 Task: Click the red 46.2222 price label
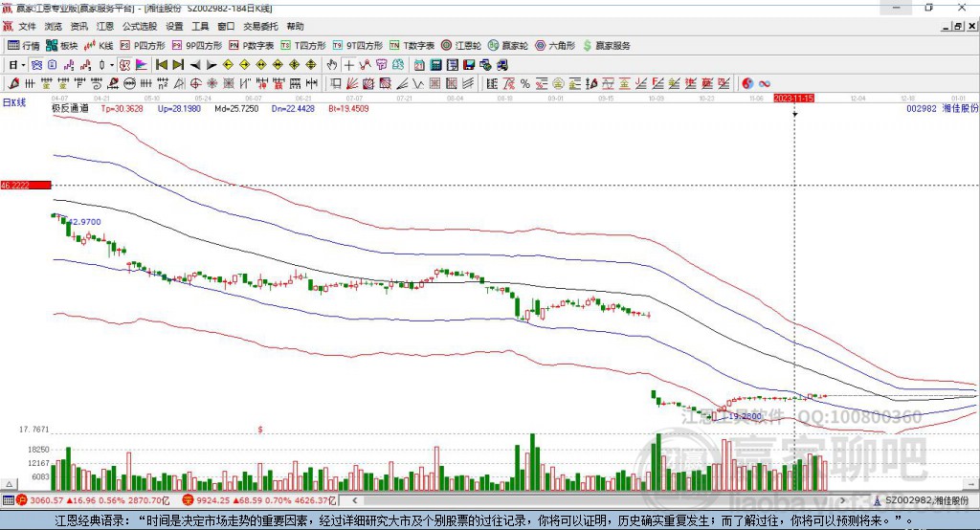26,185
